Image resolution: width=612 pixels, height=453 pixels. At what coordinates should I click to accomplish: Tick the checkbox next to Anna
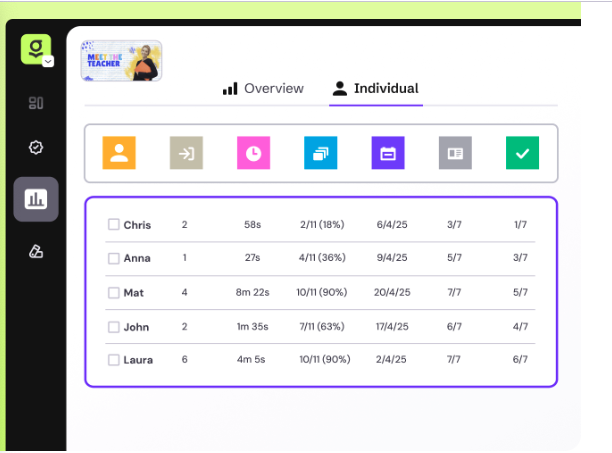(114, 258)
